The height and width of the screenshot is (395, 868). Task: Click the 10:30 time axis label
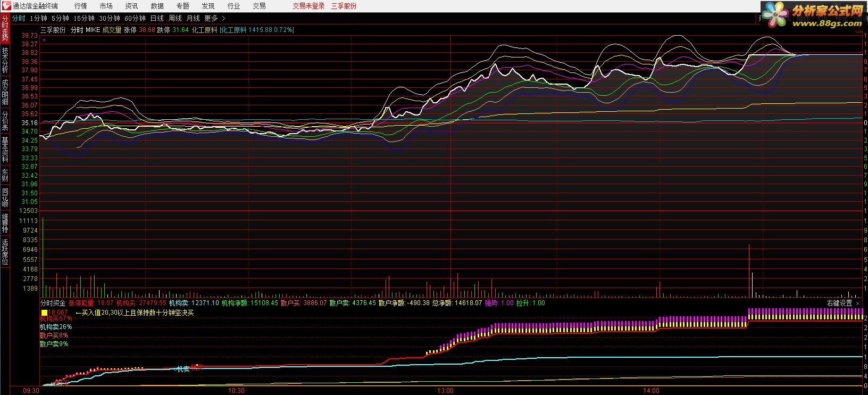click(x=236, y=391)
